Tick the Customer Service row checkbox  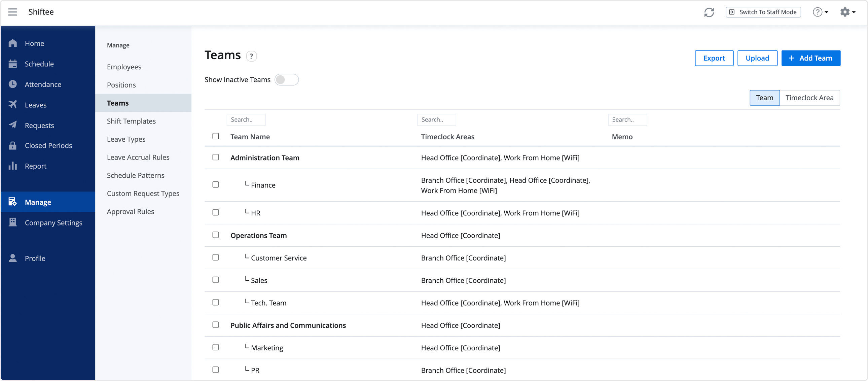[216, 257]
